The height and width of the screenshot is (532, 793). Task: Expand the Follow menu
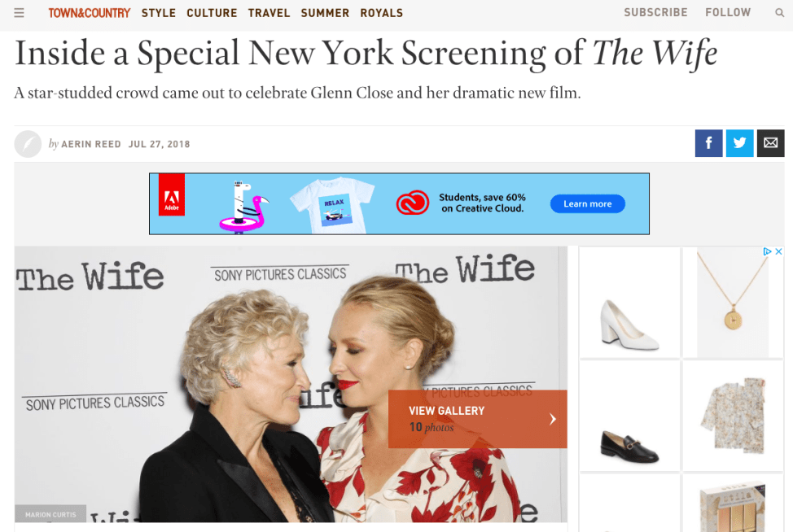pyautogui.click(x=728, y=13)
